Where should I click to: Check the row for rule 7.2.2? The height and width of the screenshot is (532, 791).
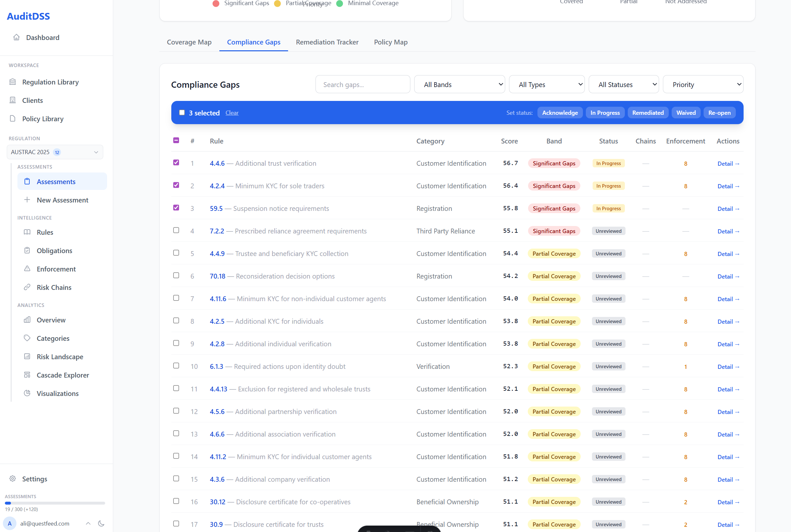176,230
